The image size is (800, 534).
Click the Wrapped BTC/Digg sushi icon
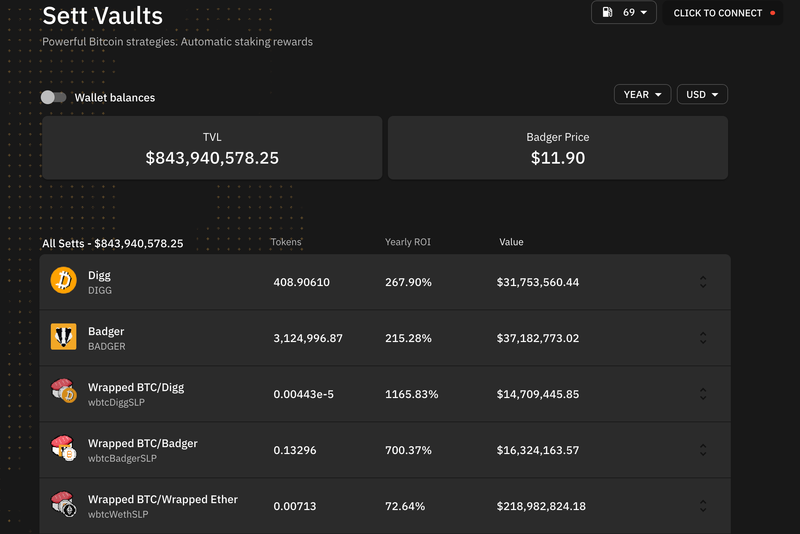[x=63, y=391]
